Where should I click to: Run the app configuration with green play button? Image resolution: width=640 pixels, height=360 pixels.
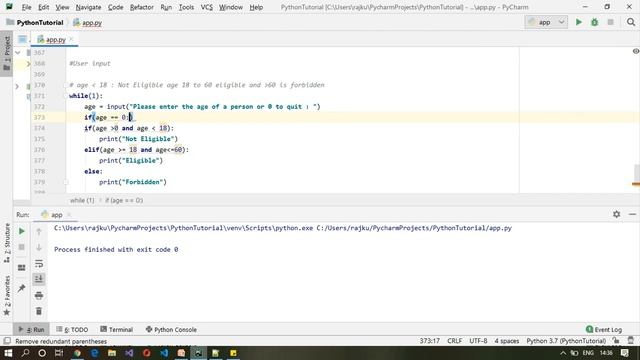point(578,22)
